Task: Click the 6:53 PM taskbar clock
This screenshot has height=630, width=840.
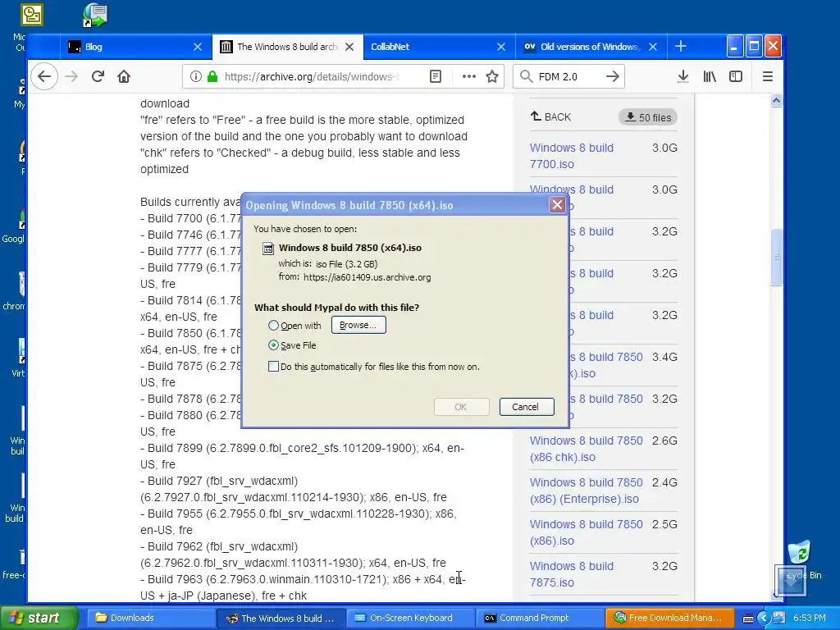Action: click(x=810, y=619)
